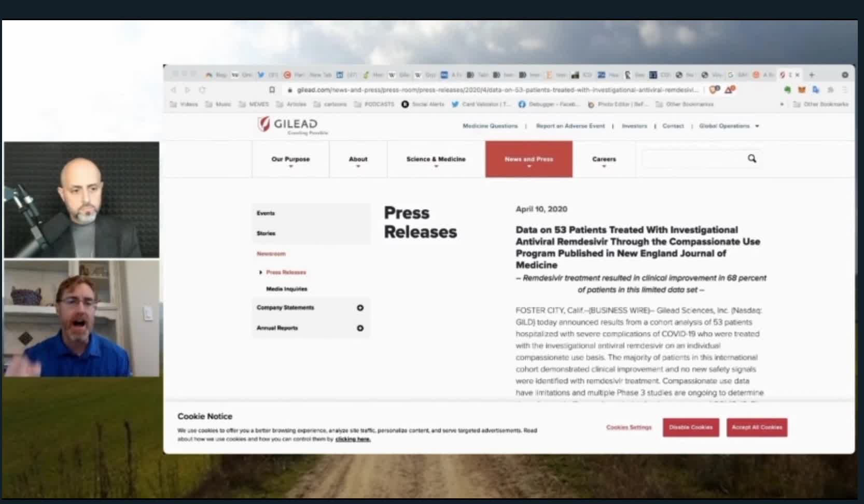Click the site search magnifier icon
This screenshot has height=504, width=864.
pyautogui.click(x=752, y=159)
